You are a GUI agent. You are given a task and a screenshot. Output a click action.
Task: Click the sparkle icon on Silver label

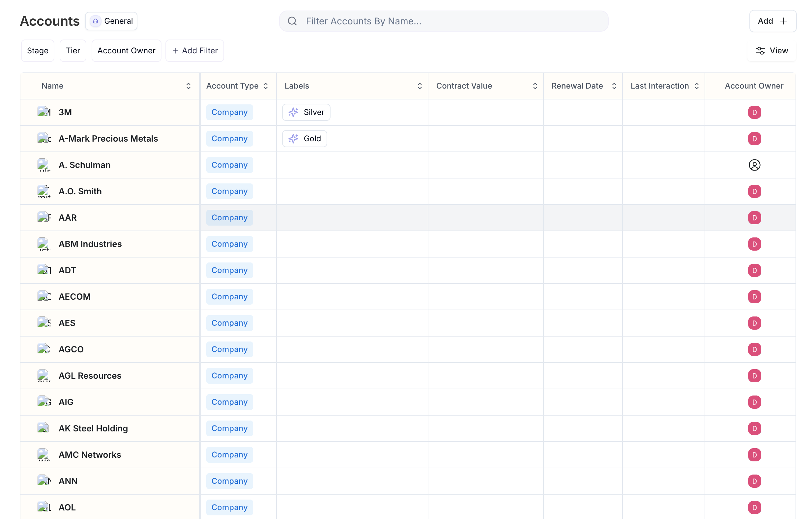pyautogui.click(x=293, y=112)
